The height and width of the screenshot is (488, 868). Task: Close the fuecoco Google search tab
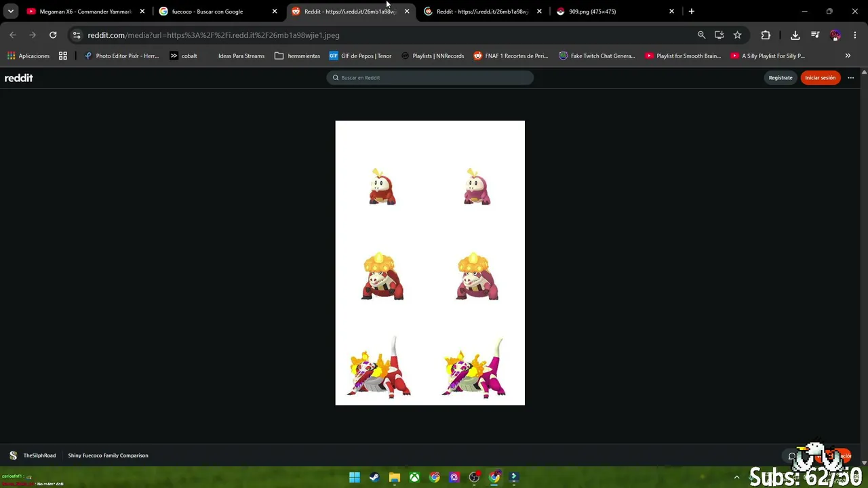tap(275, 12)
